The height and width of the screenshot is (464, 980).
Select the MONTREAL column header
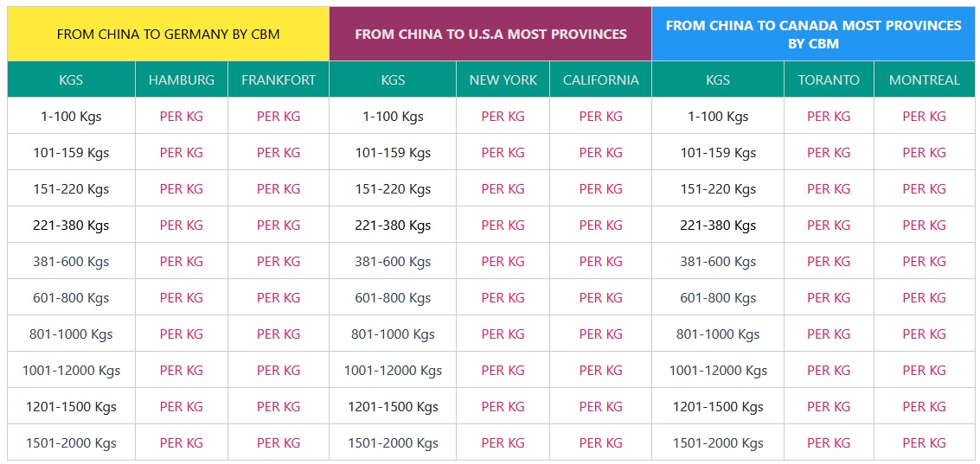click(x=925, y=80)
